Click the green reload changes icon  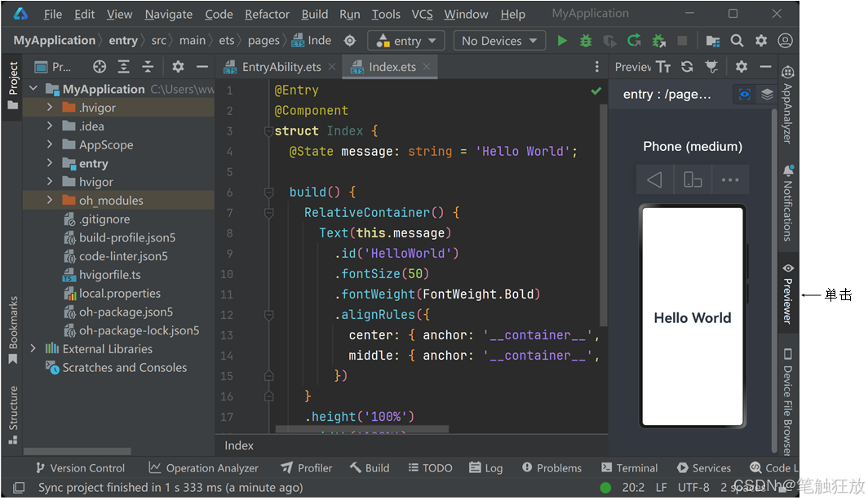(634, 41)
